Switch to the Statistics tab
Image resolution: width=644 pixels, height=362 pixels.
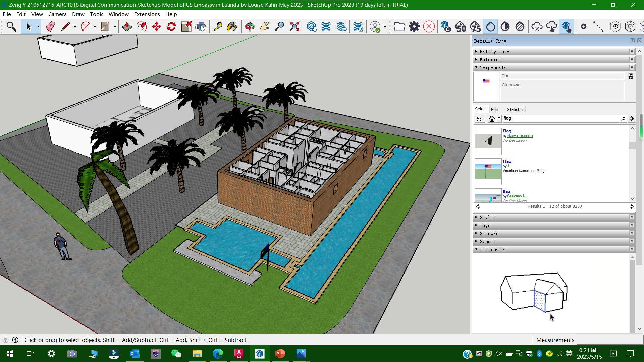coord(515,109)
